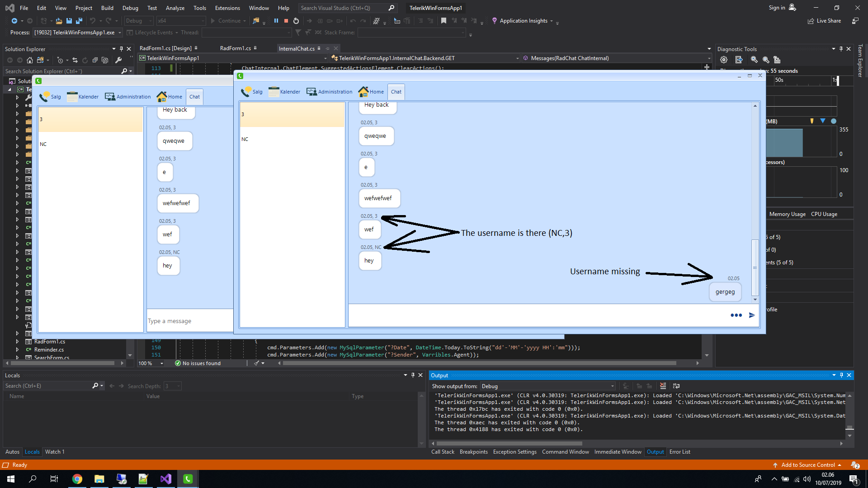Viewport: 868px width, 488px height.
Task: Click the red Stop Debugging icon
Action: coord(286,21)
